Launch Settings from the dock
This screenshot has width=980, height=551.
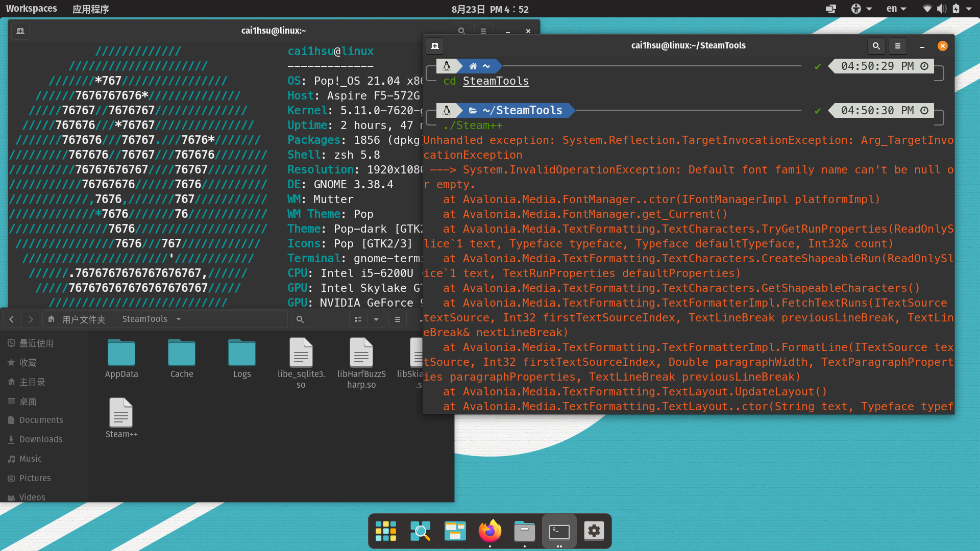(594, 531)
